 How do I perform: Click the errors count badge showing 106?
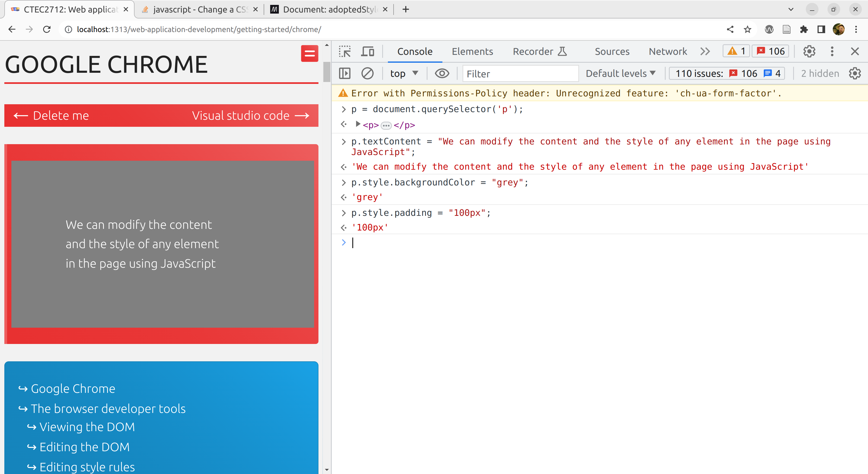tap(770, 51)
